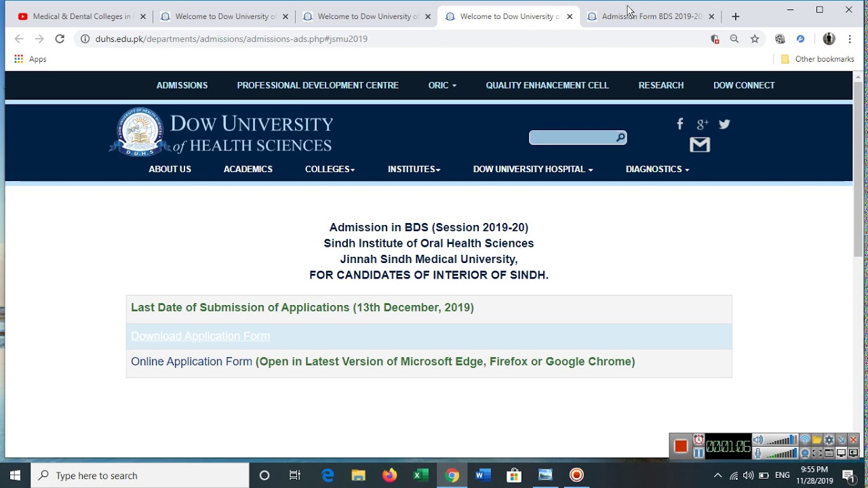Image resolution: width=868 pixels, height=488 pixels.
Task: Open Dow University Google Plus page
Action: click(703, 124)
